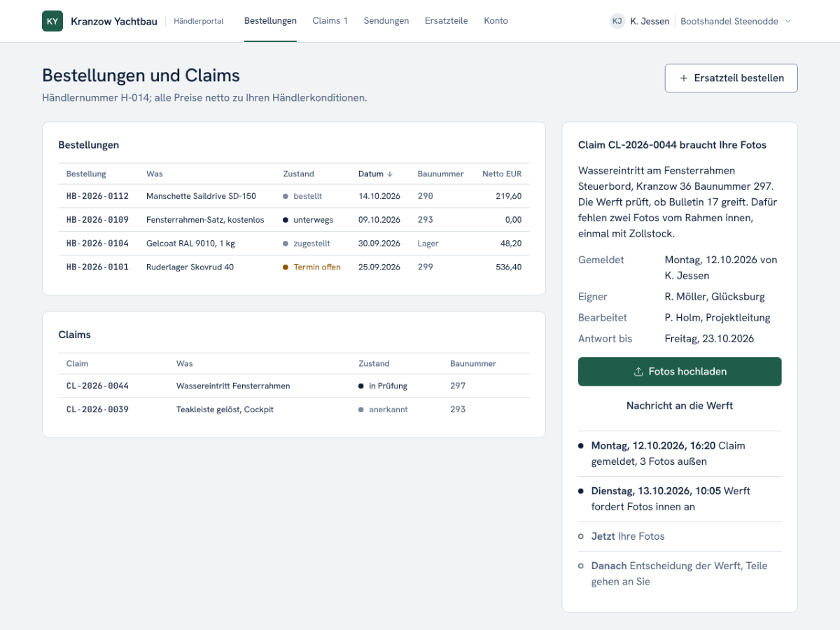Image resolution: width=840 pixels, height=630 pixels.
Task: Open the Bootshandel Steenodde dropdown chevron
Action: [788, 21]
